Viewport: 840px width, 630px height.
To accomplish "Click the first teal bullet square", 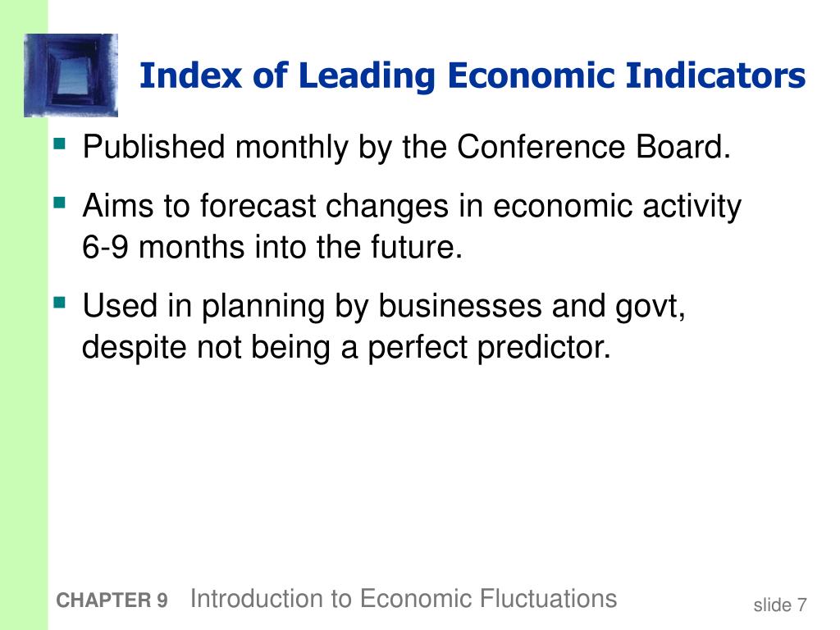I will pos(59,144).
